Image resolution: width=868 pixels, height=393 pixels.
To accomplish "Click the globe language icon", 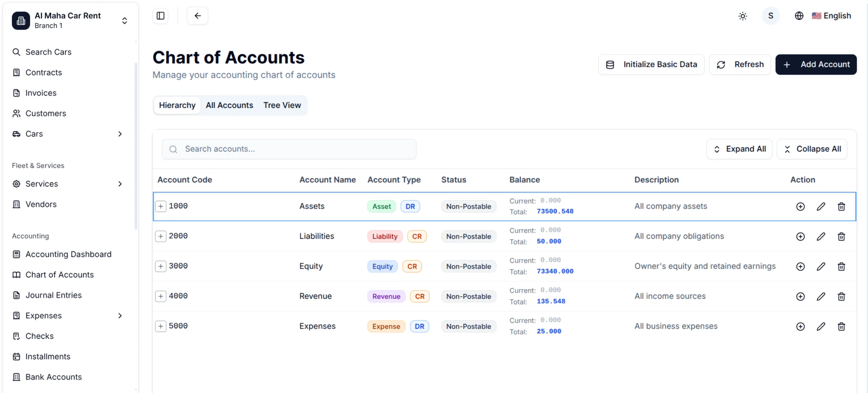I will 799,16.
